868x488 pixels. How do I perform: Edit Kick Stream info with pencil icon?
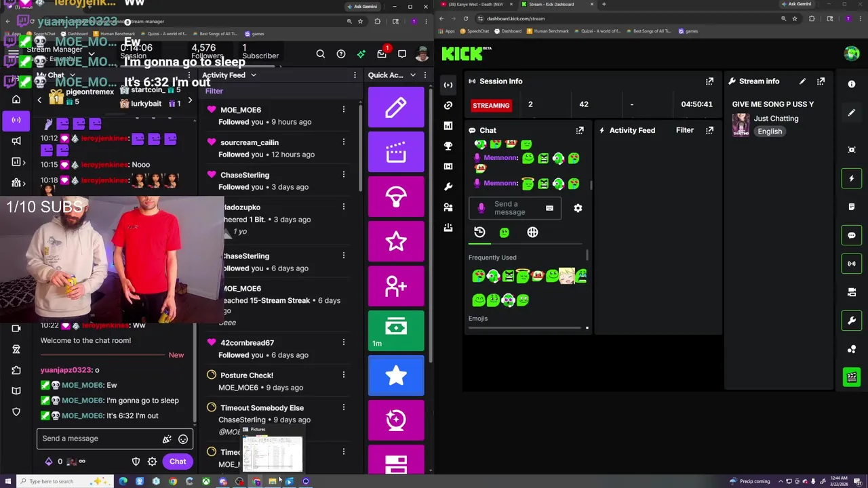click(x=802, y=81)
